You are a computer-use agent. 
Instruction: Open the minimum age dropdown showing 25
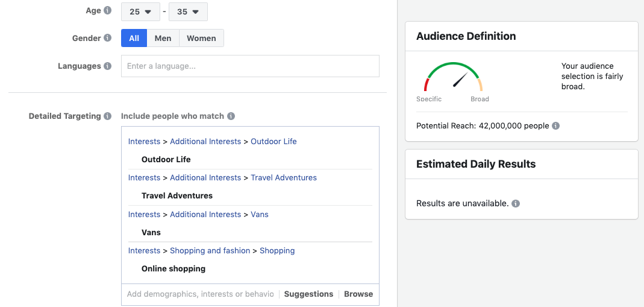[140, 11]
